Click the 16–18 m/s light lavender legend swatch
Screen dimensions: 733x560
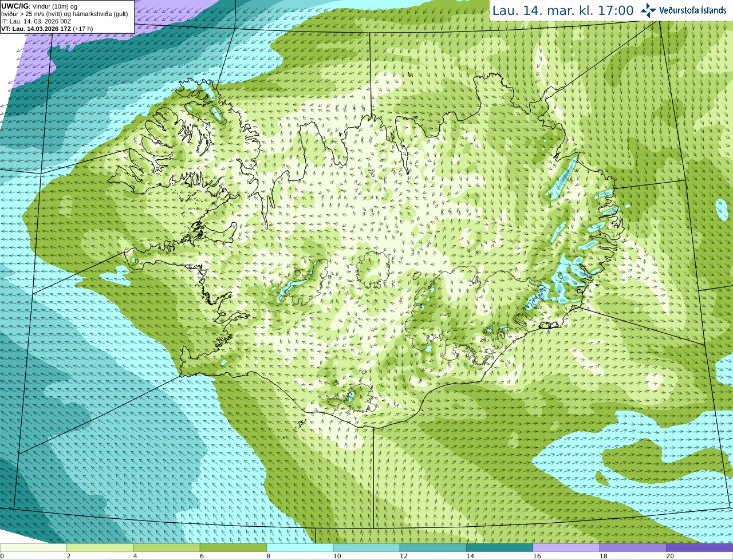(566, 547)
